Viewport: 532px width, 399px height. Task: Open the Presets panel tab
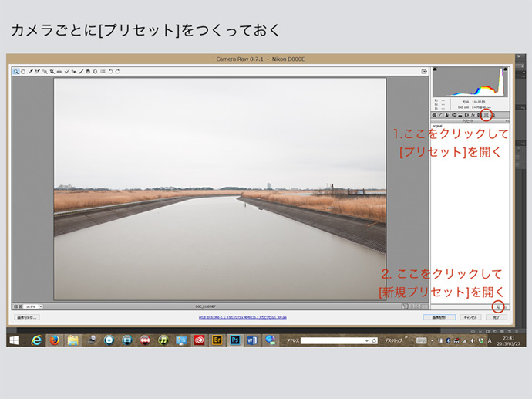(487, 115)
